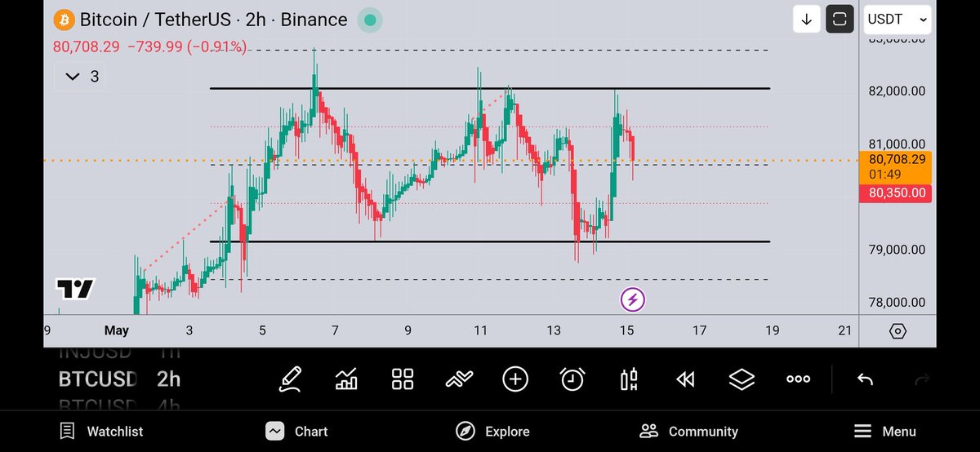The width and height of the screenshot is (980, 452).
Task: Tap the 21 date label on time axis
Action: pyautogui.click(x=845, y=330)
